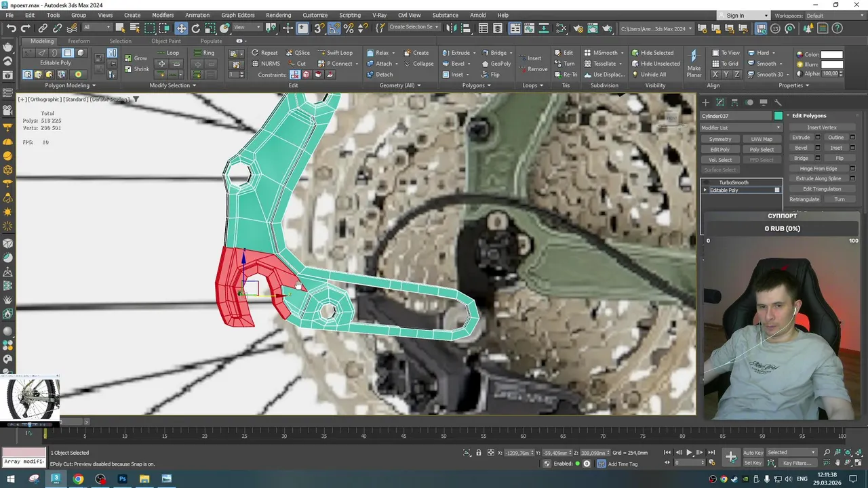868x488 pixels.
Task: Click the Cut tool in Edit group
Action: point(296,64)
